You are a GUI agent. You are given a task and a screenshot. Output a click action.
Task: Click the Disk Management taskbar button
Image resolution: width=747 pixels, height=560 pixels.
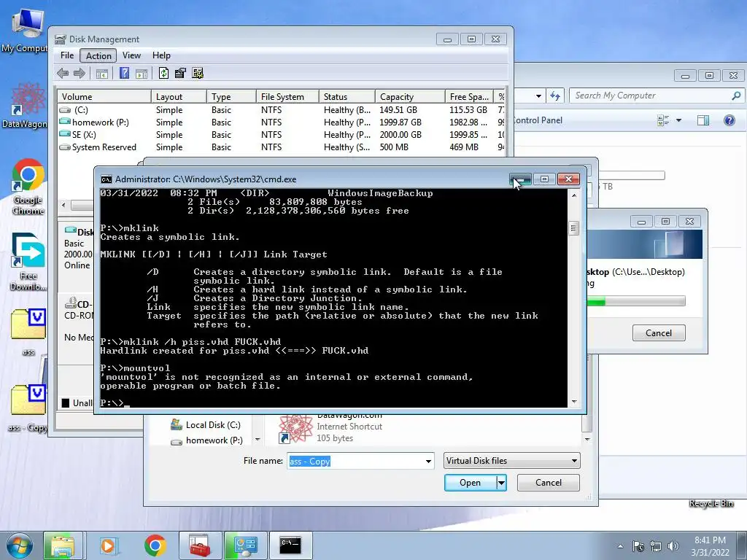[245, 545]
